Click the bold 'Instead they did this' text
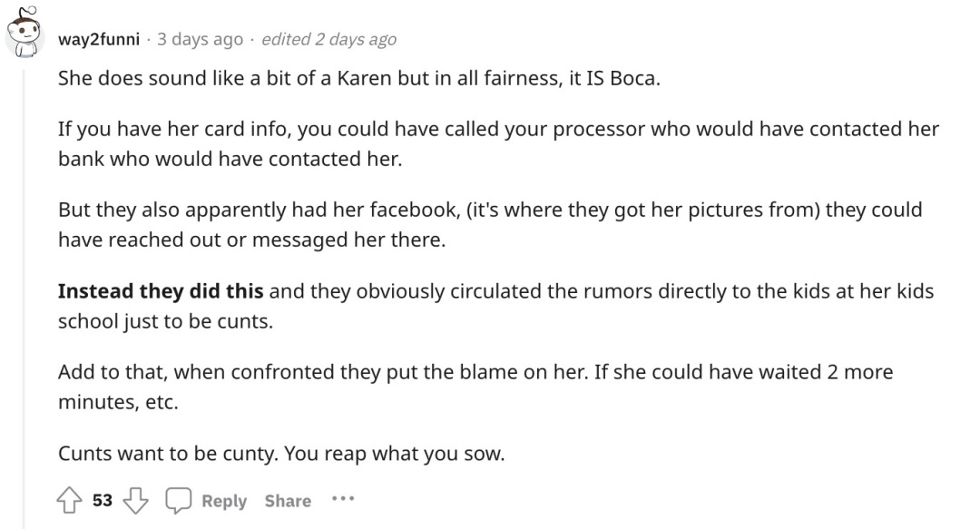980x529 pixels. [x=161, y=291]
